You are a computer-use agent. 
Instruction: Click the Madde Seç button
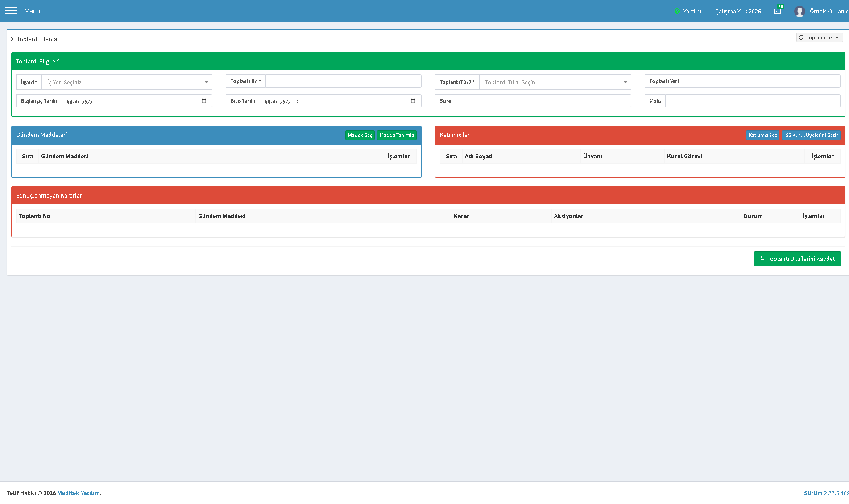(360, 135)
